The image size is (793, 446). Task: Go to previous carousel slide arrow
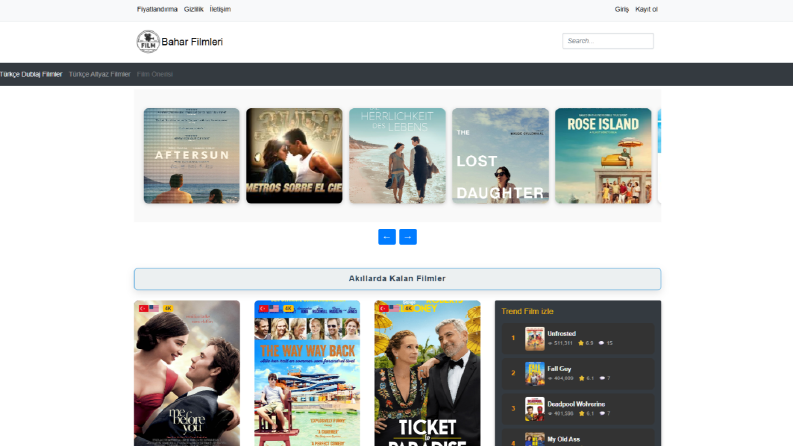tap(387, 237)
